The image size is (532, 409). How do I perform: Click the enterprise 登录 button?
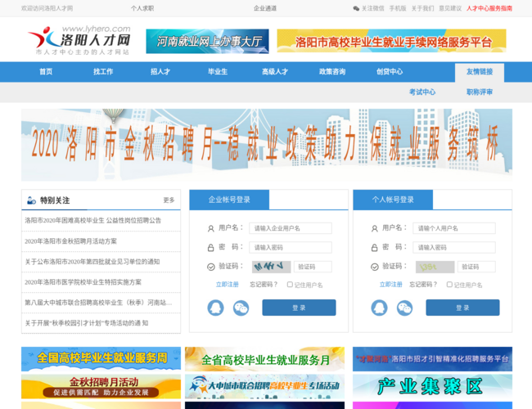click(x=299, y=308)
